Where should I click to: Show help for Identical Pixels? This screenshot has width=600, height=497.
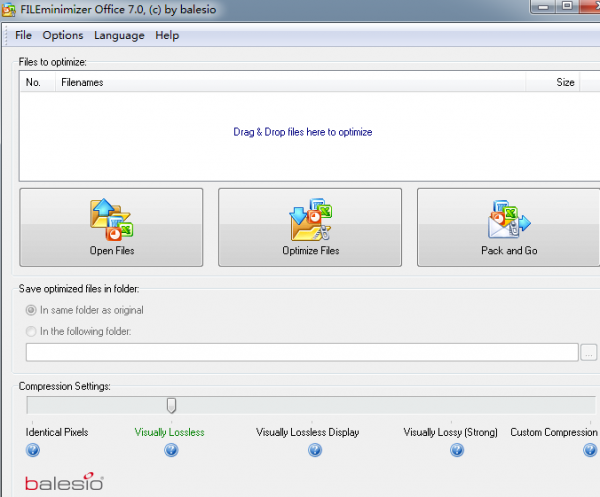coord(33,450)
